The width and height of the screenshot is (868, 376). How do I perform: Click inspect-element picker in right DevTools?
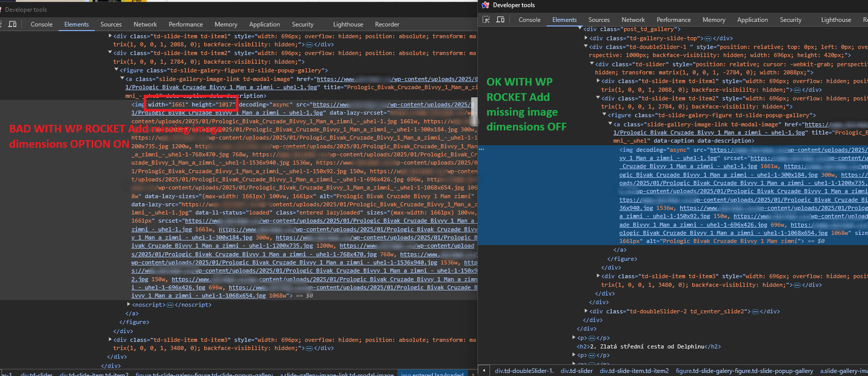[x=486, y=19]
